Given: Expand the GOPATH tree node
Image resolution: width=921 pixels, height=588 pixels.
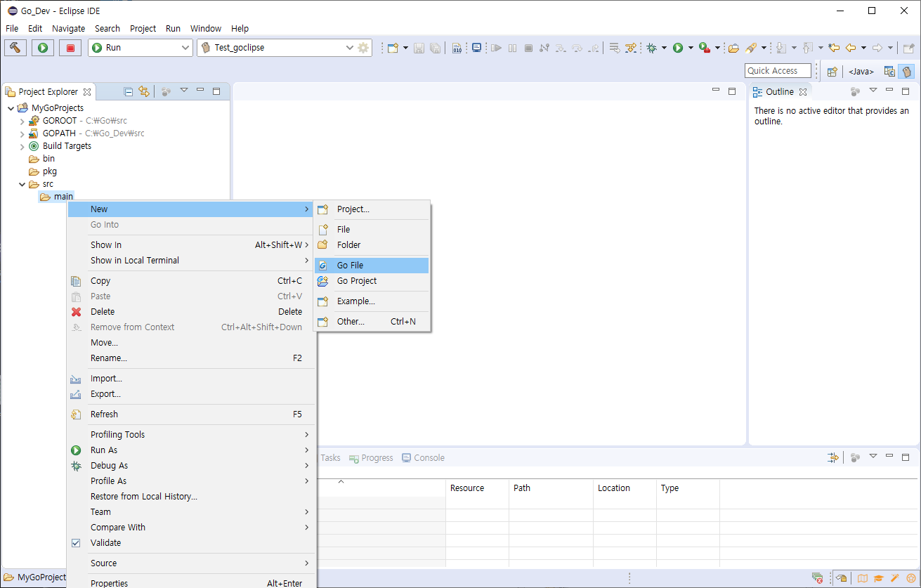Looking at the screenshot, I should pos(22,133).
